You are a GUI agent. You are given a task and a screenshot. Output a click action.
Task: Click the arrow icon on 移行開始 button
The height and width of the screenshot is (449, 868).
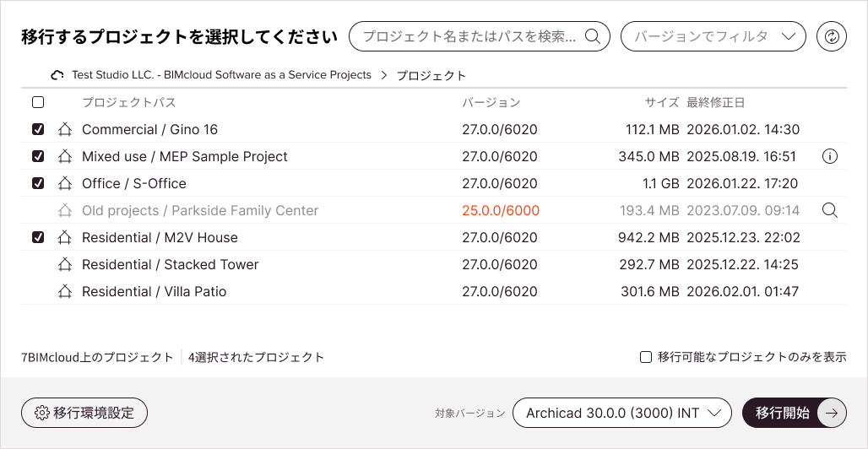click(x=832, y=413)
